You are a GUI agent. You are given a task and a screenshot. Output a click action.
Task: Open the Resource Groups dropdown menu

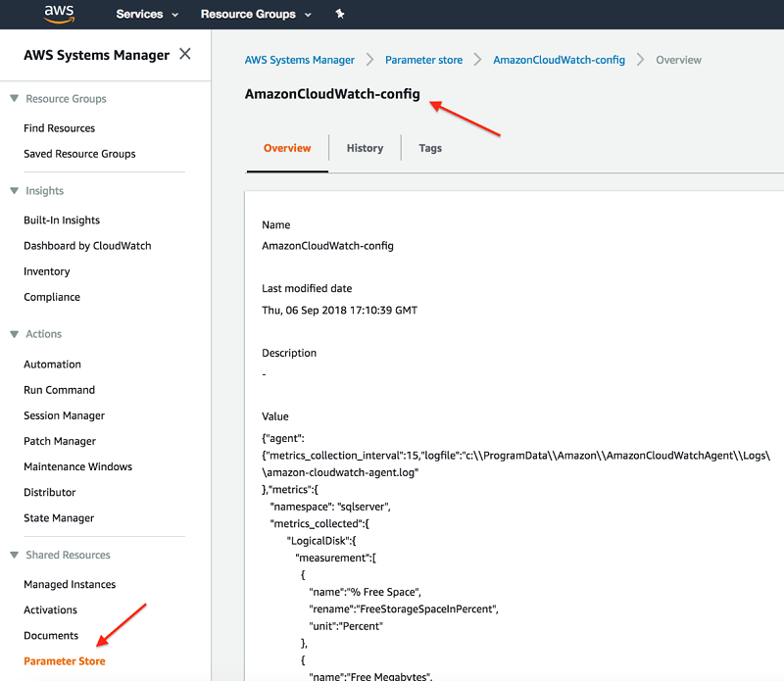(256, 14)
